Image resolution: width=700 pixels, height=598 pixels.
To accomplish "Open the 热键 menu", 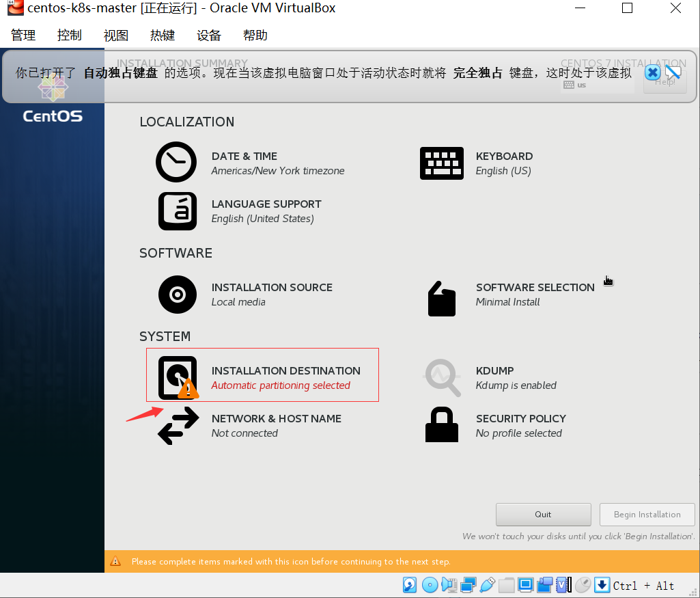I will [163, 35].
